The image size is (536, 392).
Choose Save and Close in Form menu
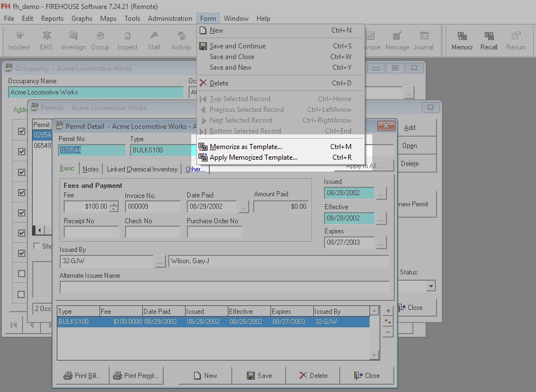click(x=281, y=57)
